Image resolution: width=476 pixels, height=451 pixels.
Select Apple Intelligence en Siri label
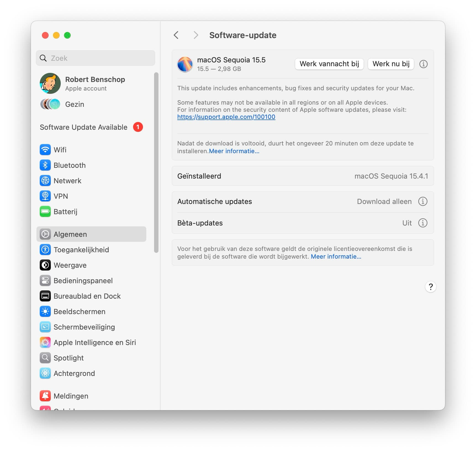click(x=95, y=343)
